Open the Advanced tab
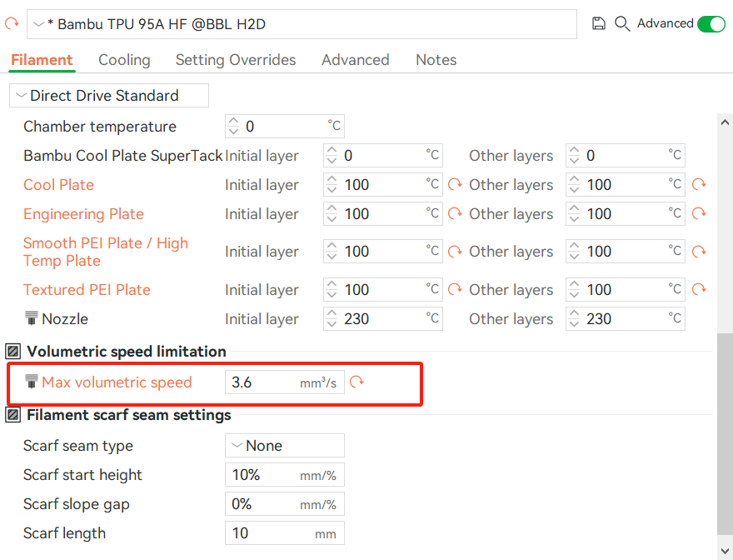This screenshot has width=733, height=560. pyautogui.click(x=356, y=60)
